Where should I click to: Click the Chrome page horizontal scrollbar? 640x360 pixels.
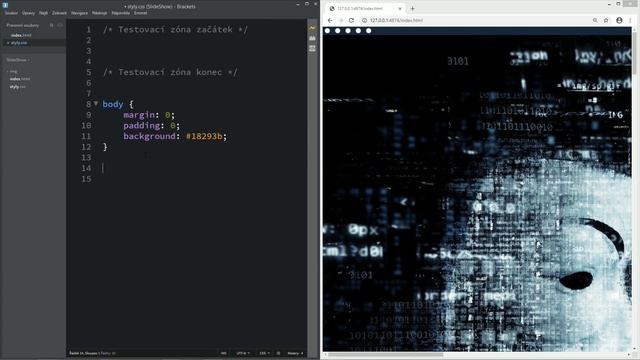[386, 355]
